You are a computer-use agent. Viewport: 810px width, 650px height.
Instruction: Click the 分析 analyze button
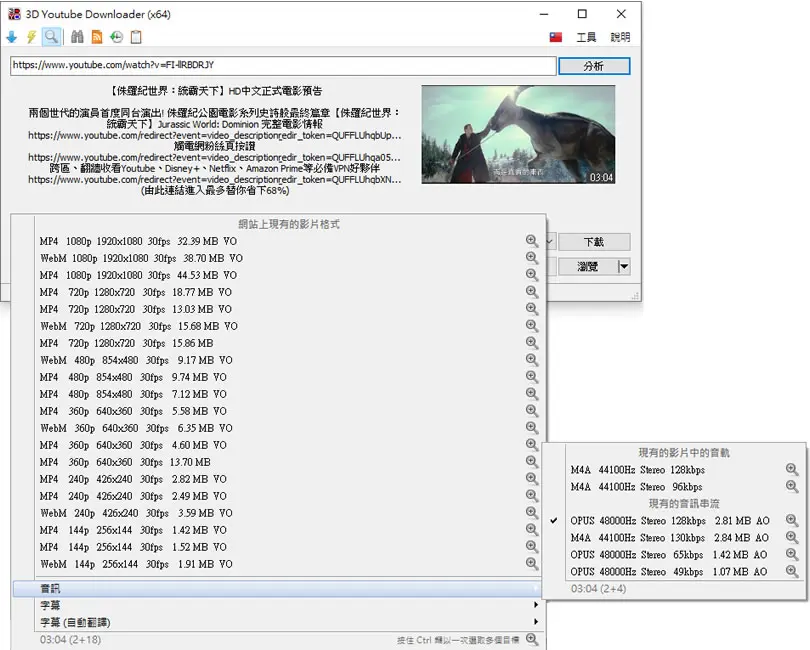click(x=594, y=66)
